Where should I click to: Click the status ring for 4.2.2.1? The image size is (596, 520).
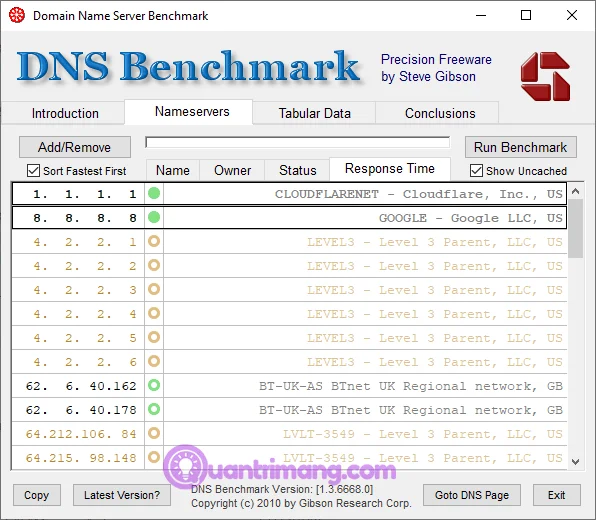pos(154,241)
